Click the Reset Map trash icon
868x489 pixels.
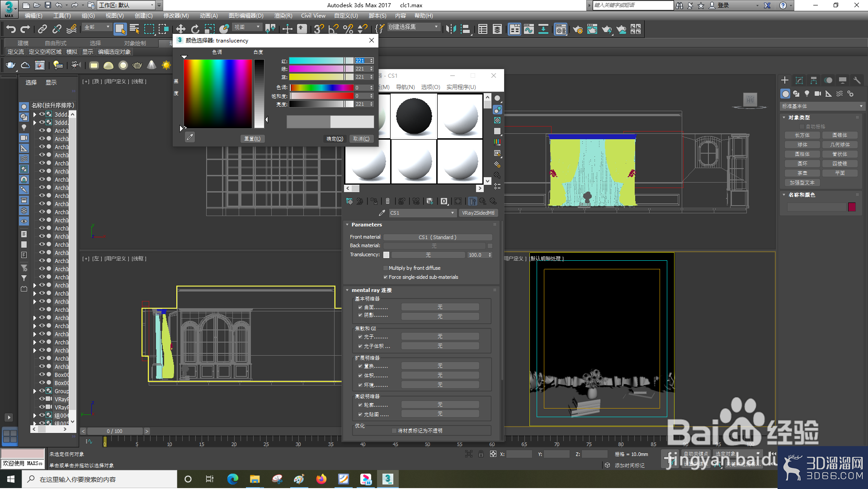pos(387,201)
